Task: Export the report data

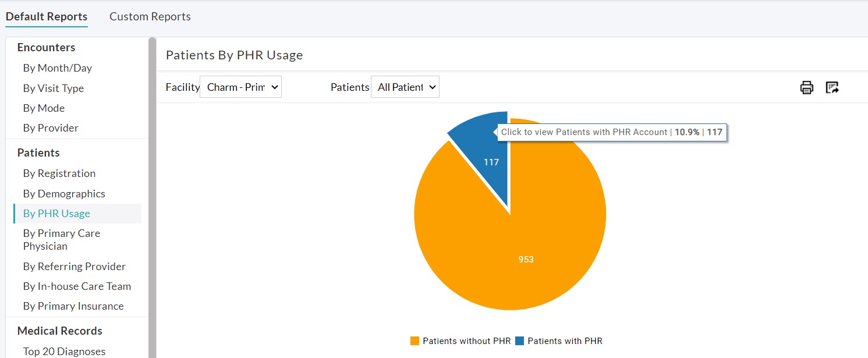Action: click(832, 87)
